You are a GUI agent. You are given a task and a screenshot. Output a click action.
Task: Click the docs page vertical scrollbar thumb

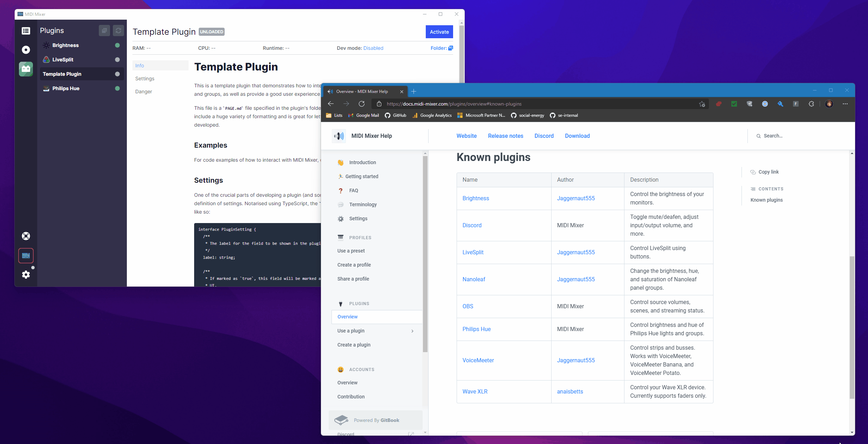(852, 327)
